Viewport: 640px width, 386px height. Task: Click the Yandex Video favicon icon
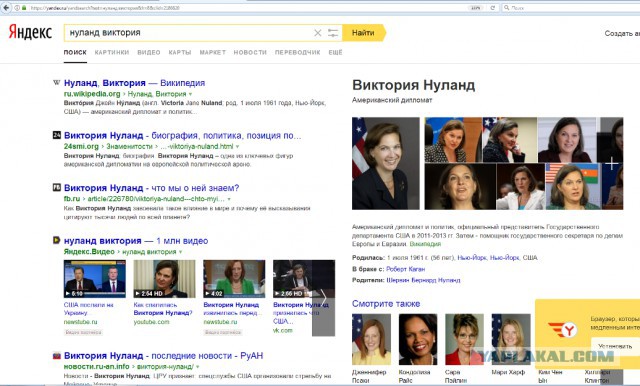tap(57, 240)
